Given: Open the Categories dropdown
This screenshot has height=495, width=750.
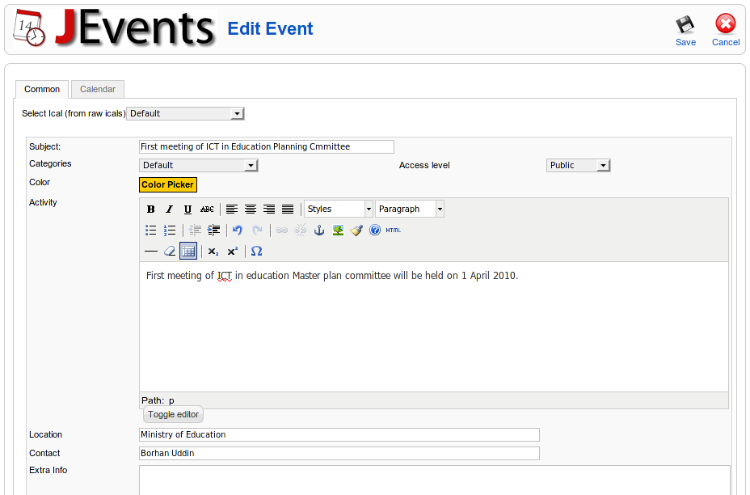Looking at the screenshot, I should pyautogui.click(x=199, y=165).
